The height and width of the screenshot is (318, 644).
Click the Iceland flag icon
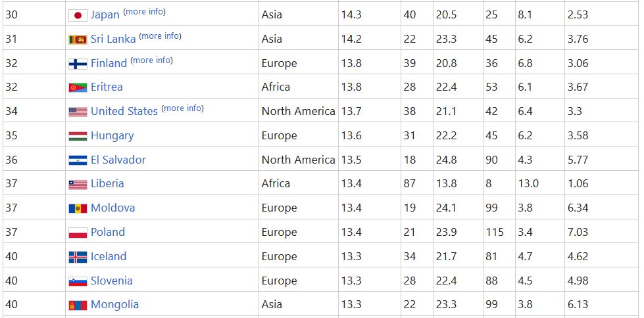click(78, 257)
